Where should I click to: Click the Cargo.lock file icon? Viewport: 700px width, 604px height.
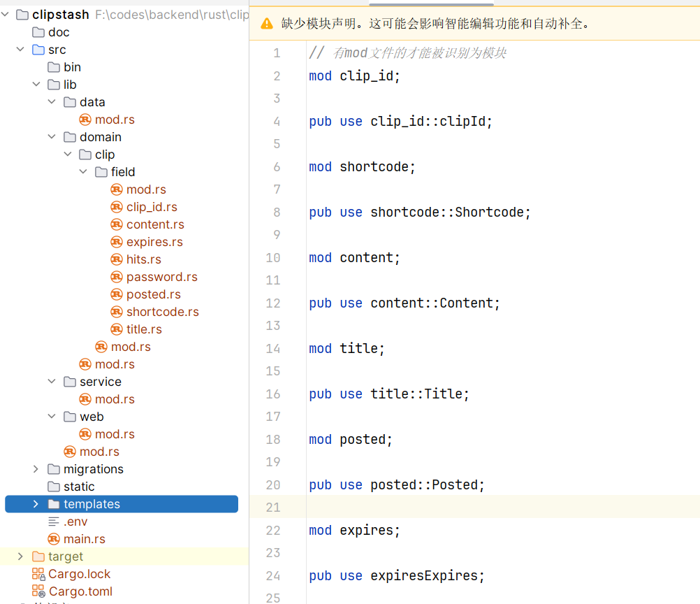coord(38,574)
